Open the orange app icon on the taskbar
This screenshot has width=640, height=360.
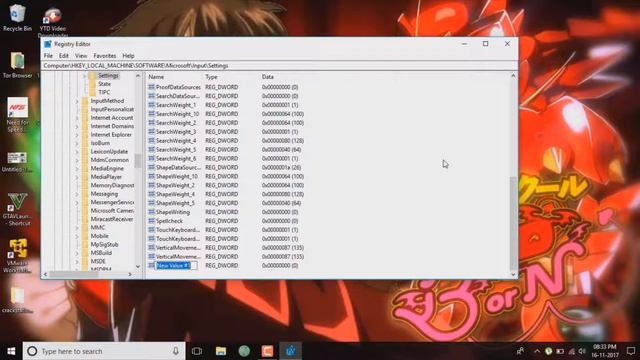(267, 351)
